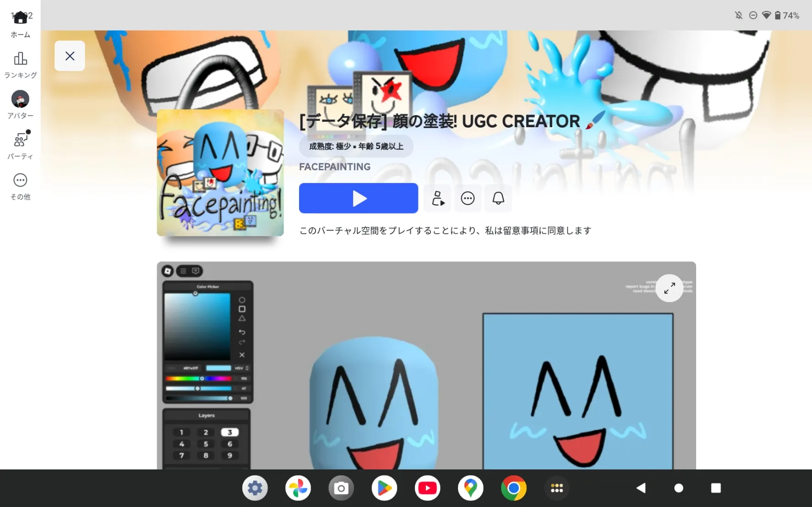This screenshot has height=507, width=812.
Task: Tap the 留意事項 agreement text below play
Action: coord(445,231)
